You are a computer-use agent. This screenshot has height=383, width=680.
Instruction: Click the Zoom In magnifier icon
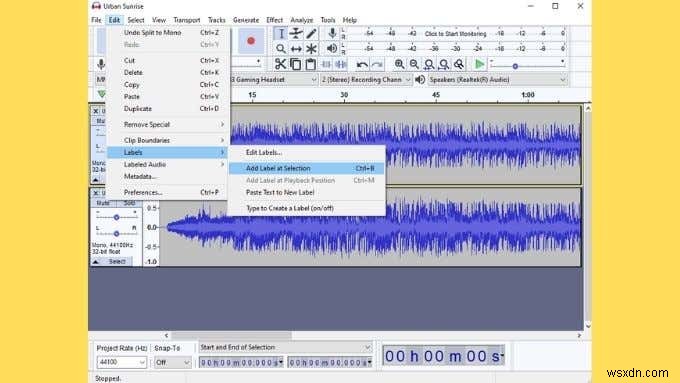pyautogui.click(x=399, y=64)
